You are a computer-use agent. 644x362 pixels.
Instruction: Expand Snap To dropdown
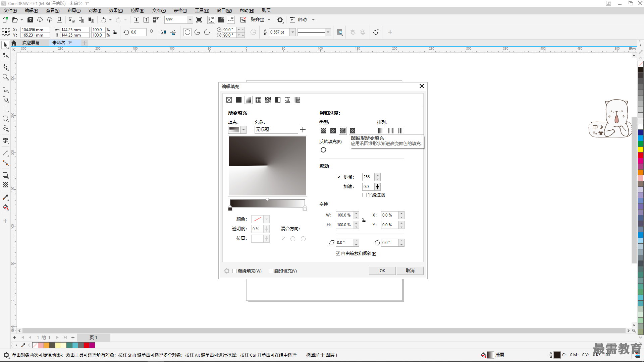(269, 20)
